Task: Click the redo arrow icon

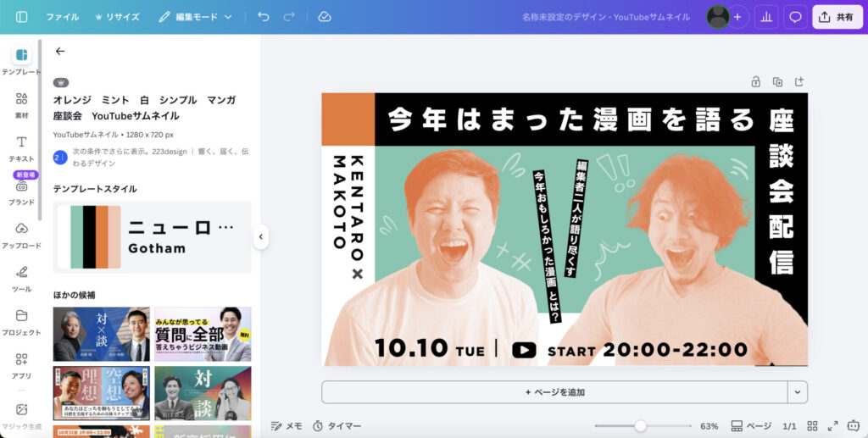Action: click(x=290, y=17)
